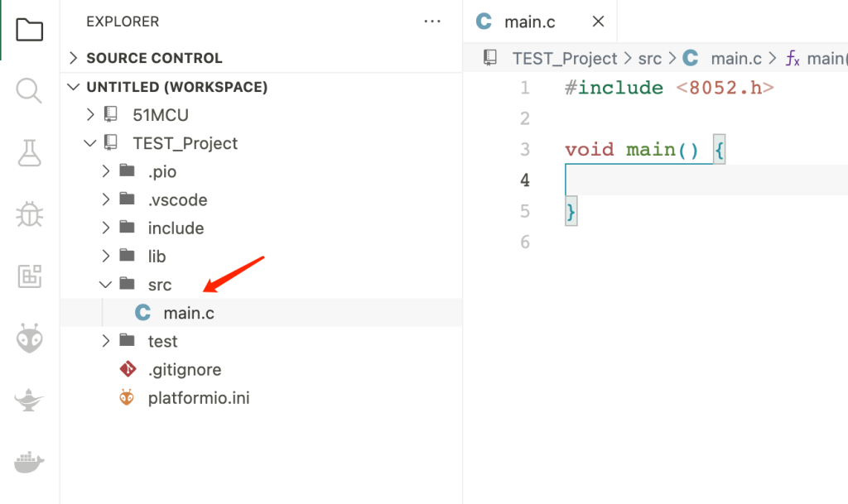Open the platformio.ini file
The width and height of the screenshot is (848, 504).
pyautogui.click(x=200, y=397)
